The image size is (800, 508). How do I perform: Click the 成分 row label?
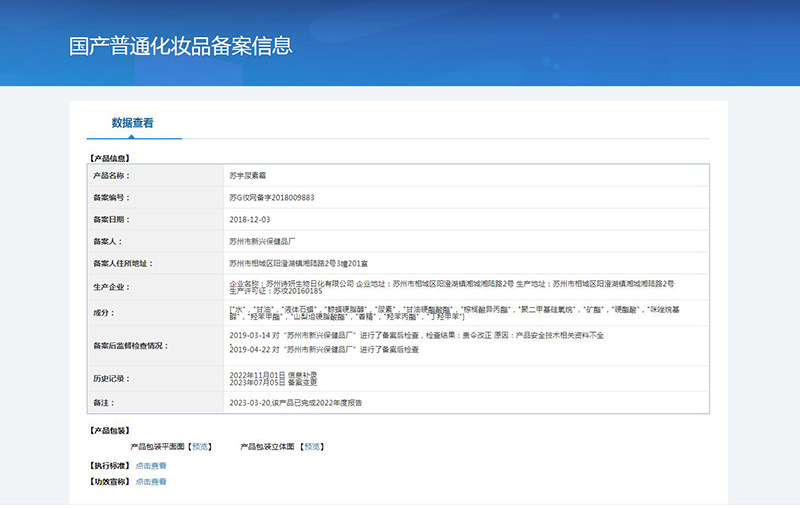click(104, 313)
